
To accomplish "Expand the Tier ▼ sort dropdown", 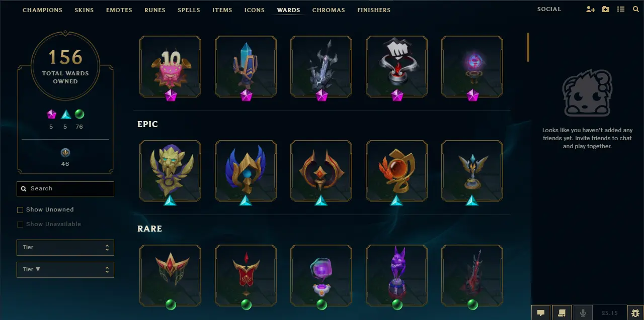I will point(65,270).
